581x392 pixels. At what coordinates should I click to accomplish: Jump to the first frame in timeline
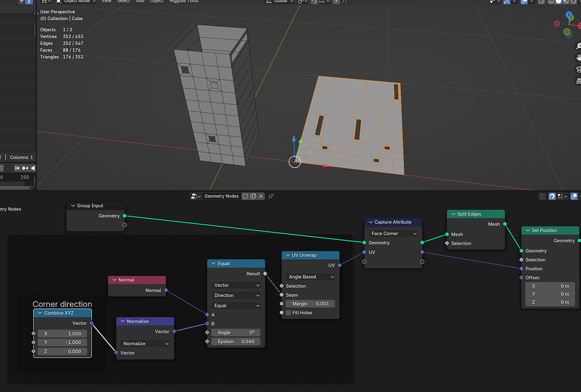point(17,168)
